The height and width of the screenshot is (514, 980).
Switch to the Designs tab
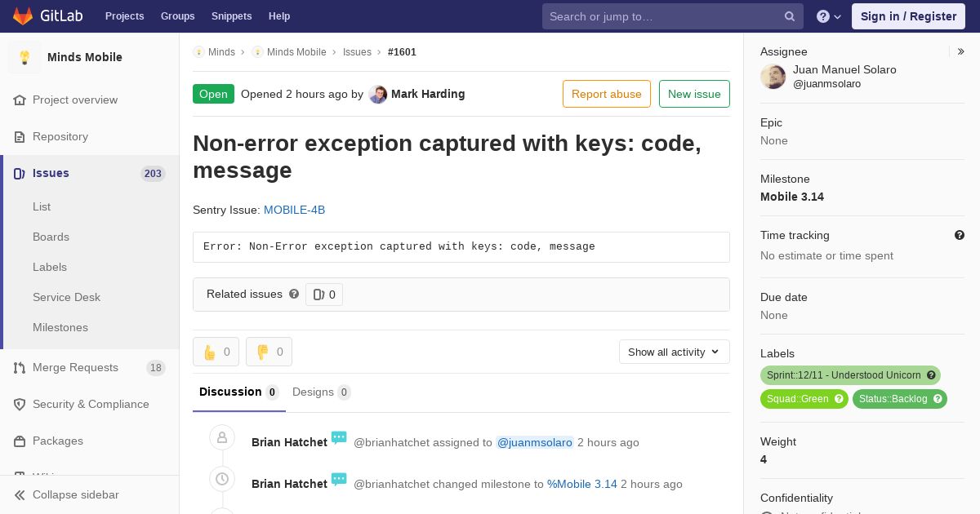[322, 392]
